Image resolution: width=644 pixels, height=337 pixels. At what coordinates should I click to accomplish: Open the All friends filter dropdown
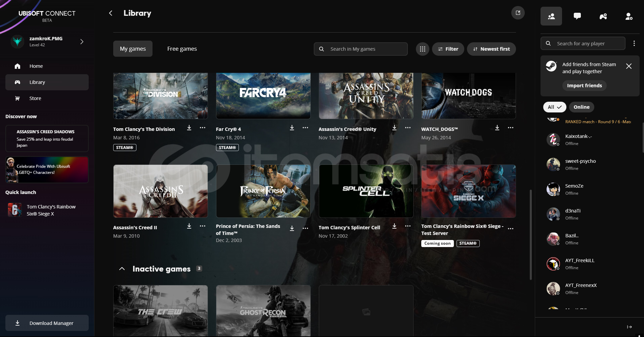pos(555,107)
